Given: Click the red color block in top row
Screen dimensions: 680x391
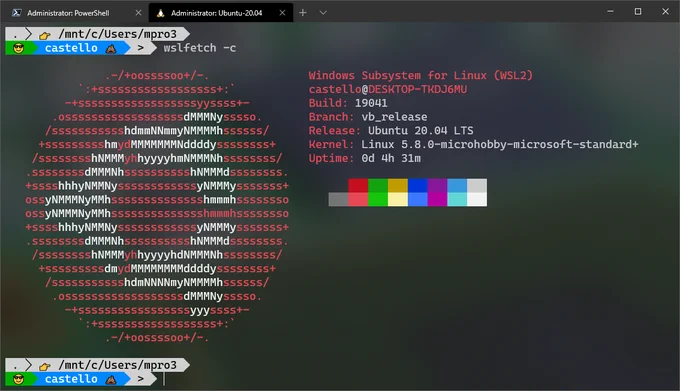Looking at the screenshot, I should click(358, 185).
